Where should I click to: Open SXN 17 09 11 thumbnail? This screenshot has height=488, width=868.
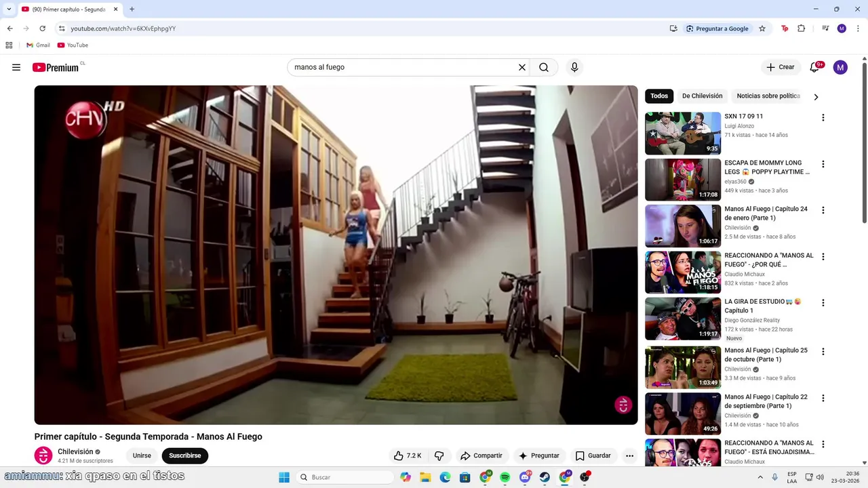pos(683,134)
